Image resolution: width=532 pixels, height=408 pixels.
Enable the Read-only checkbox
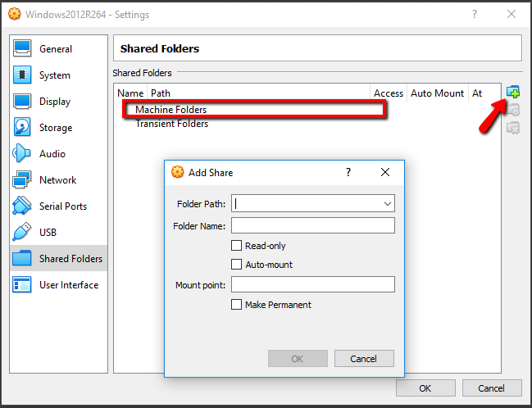(x=238, y=246)
